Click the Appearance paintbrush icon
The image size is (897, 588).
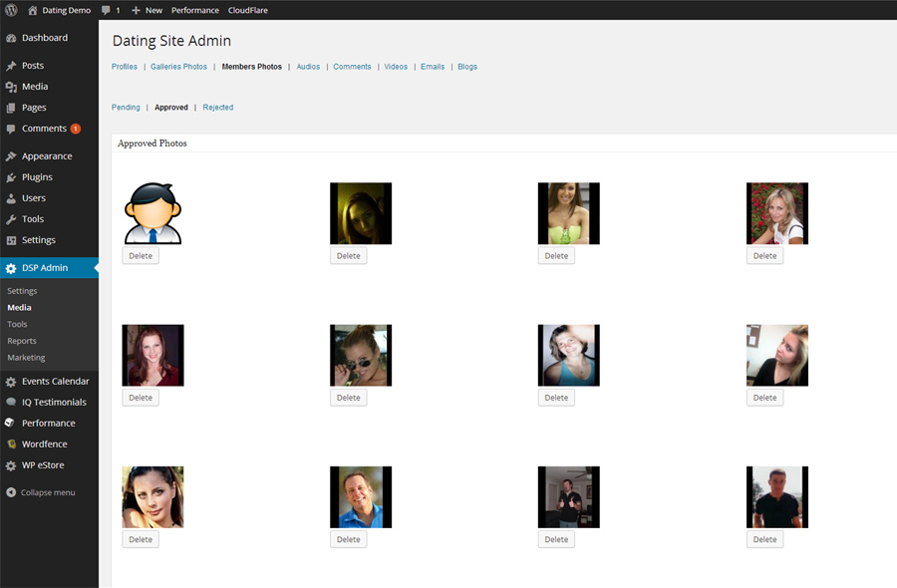pyautogui.click(x=11, y=156)
